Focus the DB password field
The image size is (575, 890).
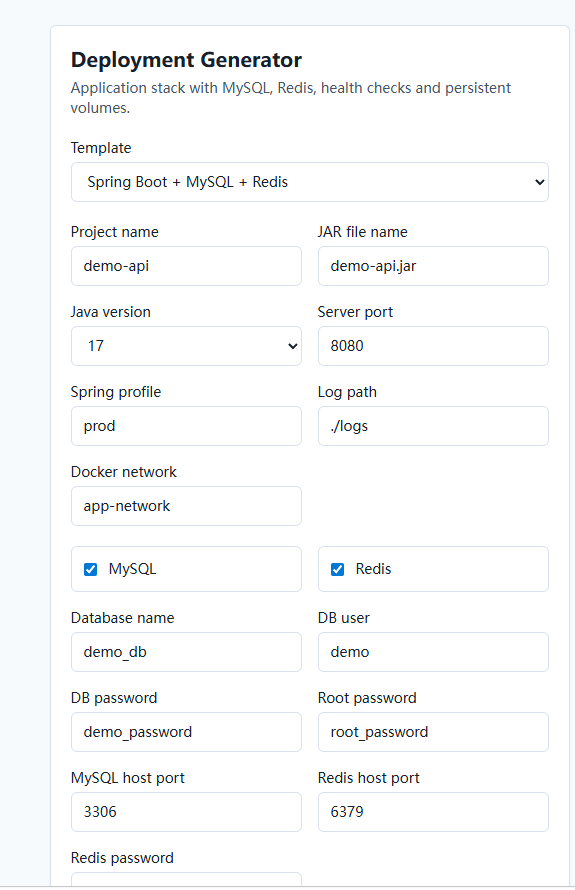tap(186, 732)
